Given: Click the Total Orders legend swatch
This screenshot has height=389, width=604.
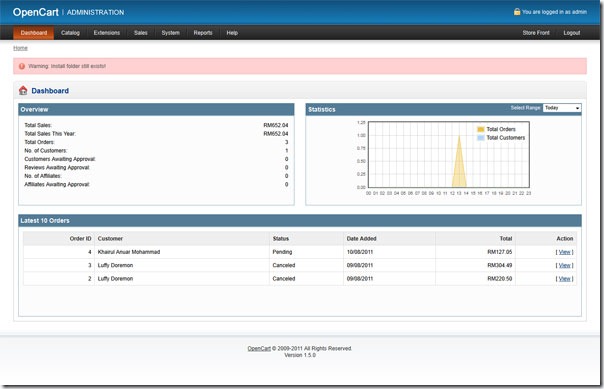Looking at the screenshot, I should point(480,129).
